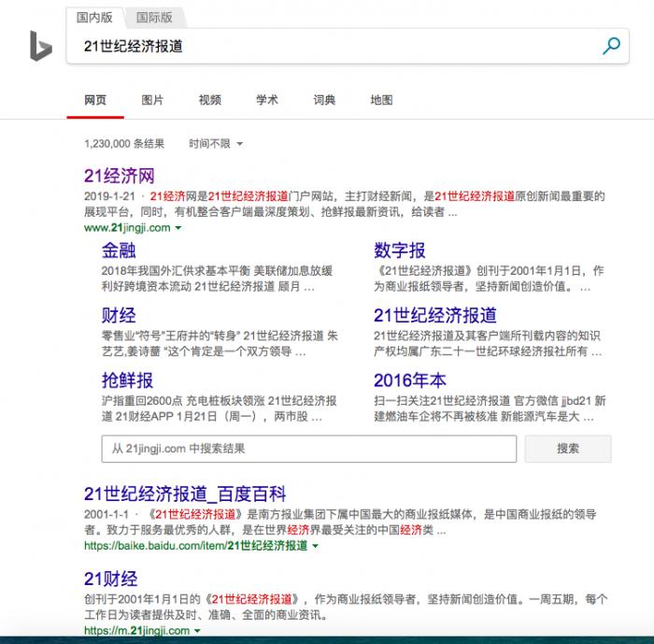
Task: Click the 从 21jingji.com 中搜索结果 field
Action: 309,449
